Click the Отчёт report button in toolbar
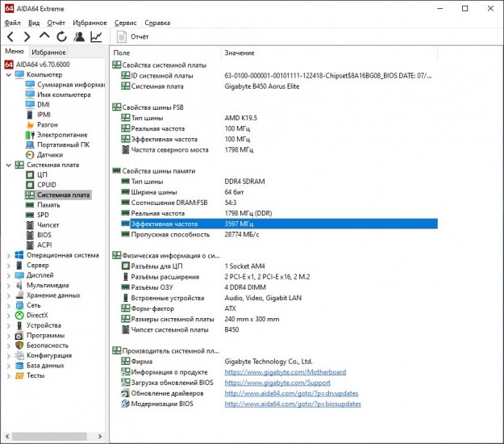This screenshot has width=504, height=444. pyautogui.click(x=133, y=36)
